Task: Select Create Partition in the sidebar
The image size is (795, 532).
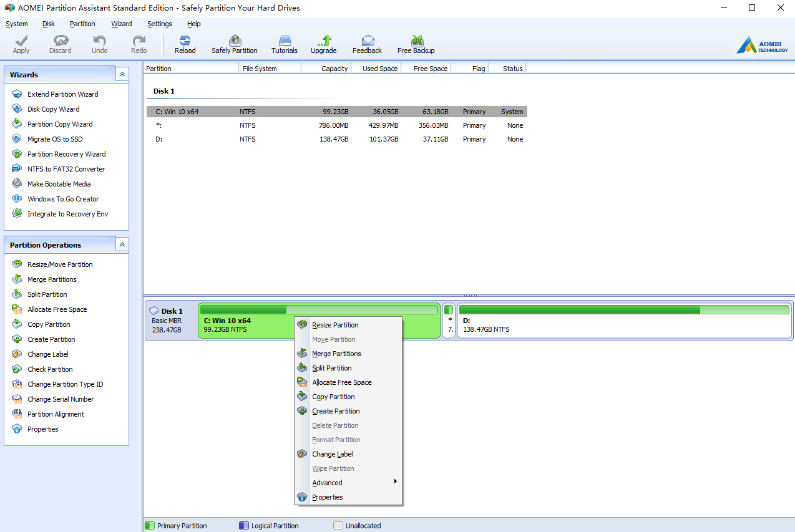Action: point(51,339)
